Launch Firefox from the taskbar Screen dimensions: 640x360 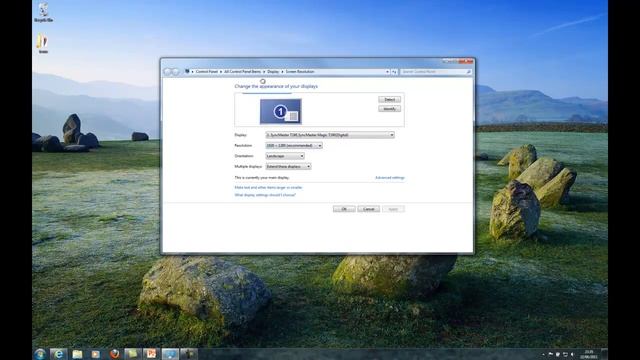(114, 354)
